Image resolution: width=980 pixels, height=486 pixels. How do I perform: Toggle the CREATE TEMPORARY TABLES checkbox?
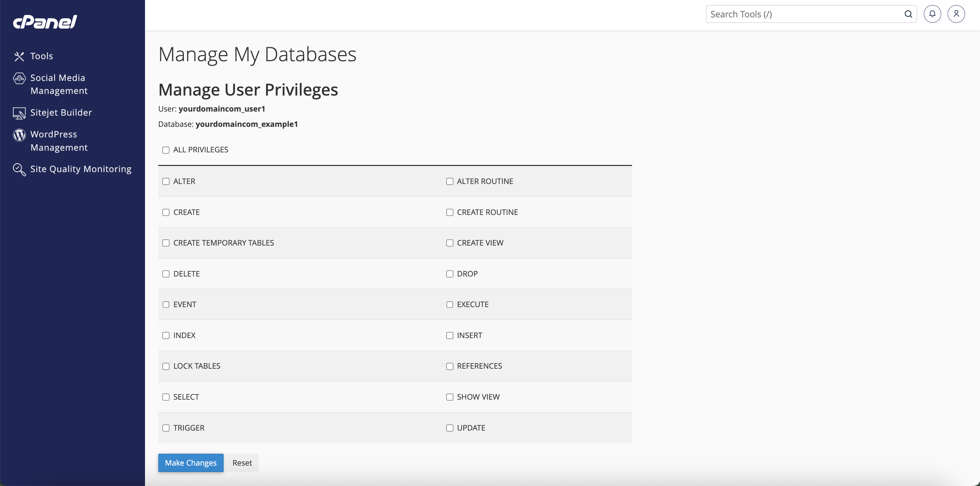click(166, 243)
